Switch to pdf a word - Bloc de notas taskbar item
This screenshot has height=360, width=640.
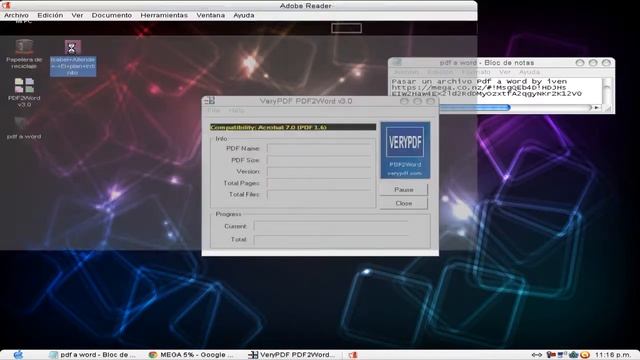(x=93, y=355)
